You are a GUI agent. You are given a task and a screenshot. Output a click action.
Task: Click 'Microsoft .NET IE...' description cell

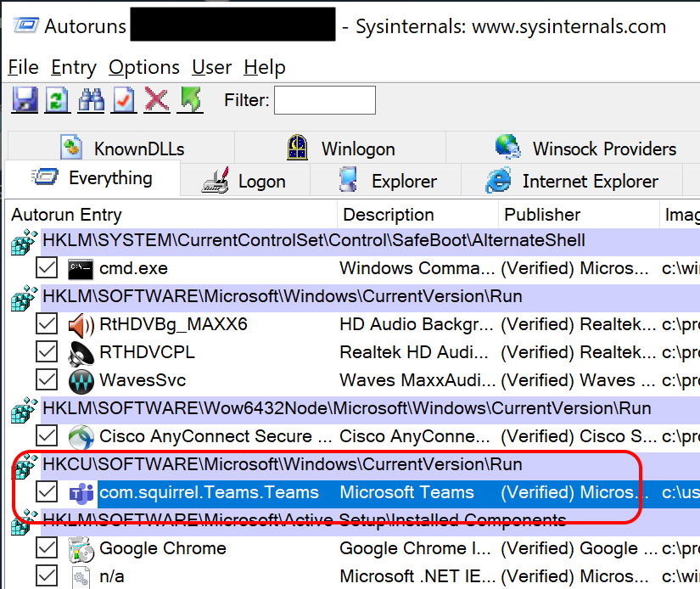point(417,576)
